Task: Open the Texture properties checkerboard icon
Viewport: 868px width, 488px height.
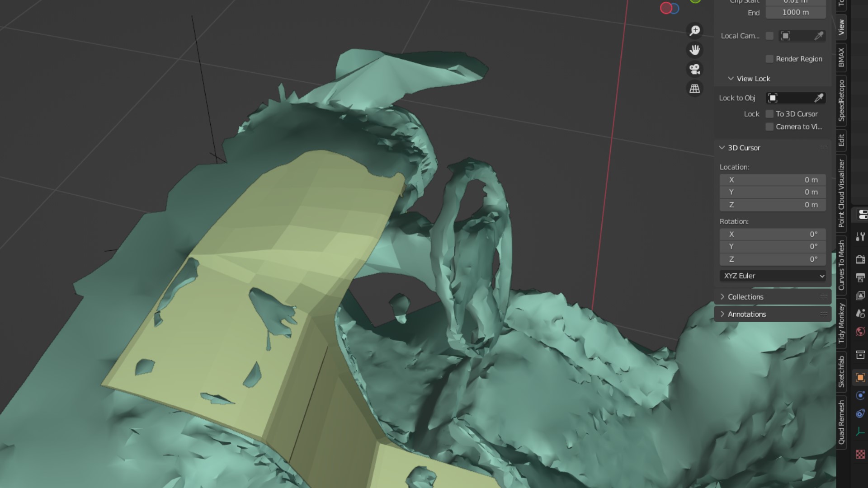Action: pos(860,455)
